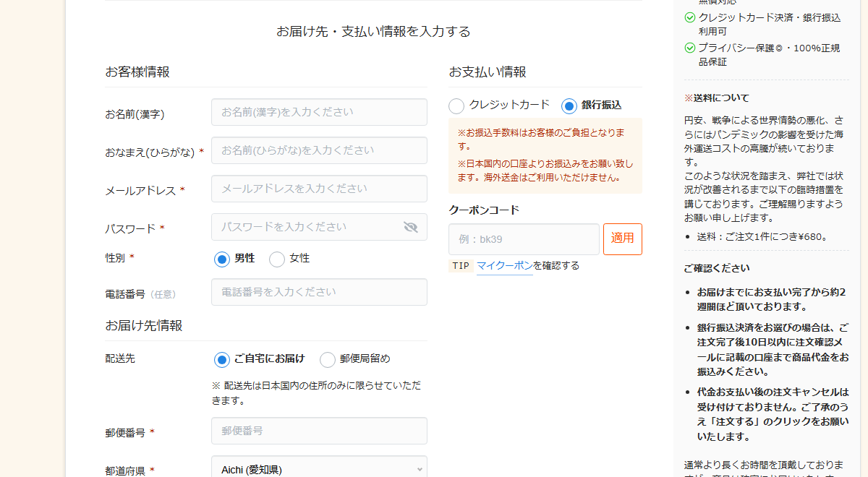Click the メールアドレス input field
This screenshot has height=477, width=868.
pos(319,189)
